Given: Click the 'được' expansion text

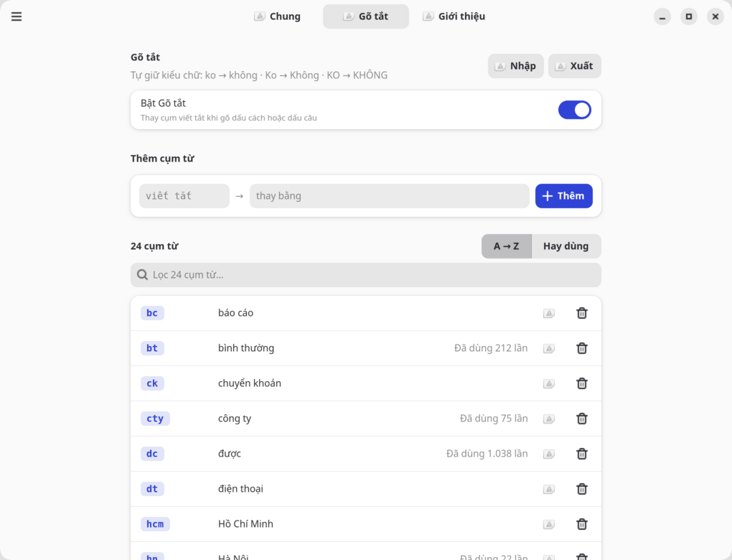Looking at the screenshot, I should click(x=230, y=454).
